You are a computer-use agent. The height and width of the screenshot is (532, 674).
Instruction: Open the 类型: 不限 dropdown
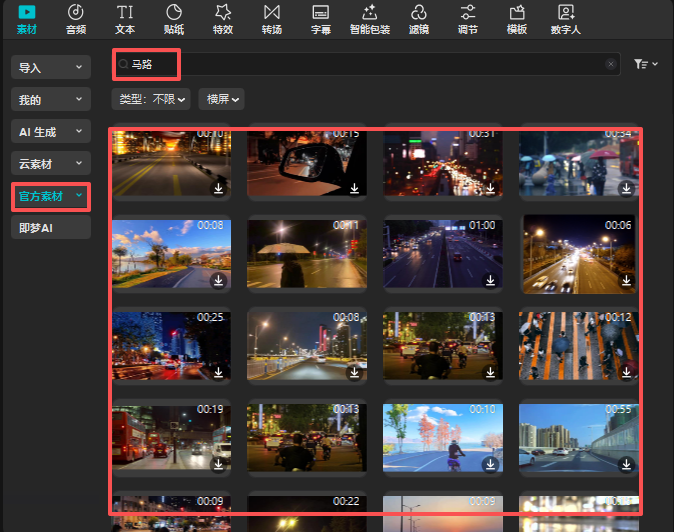pyautogui.click(x=151, y=99)
